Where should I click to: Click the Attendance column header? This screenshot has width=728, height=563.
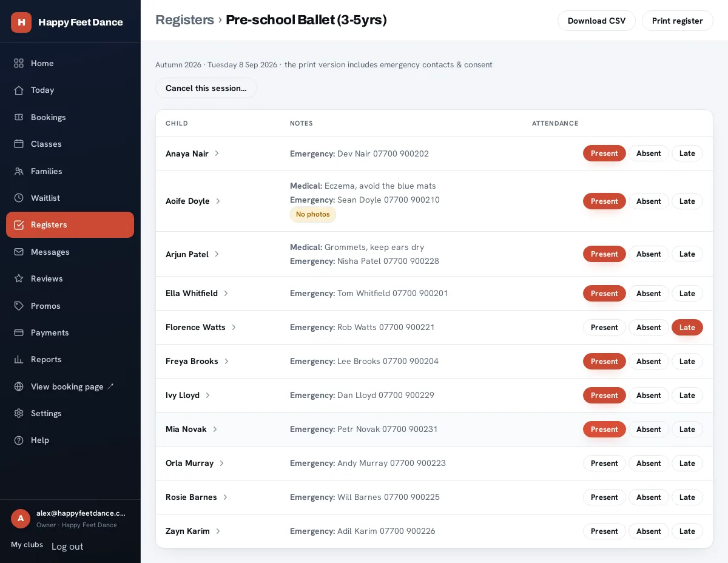pyautogui.click(x=555, y=123)
